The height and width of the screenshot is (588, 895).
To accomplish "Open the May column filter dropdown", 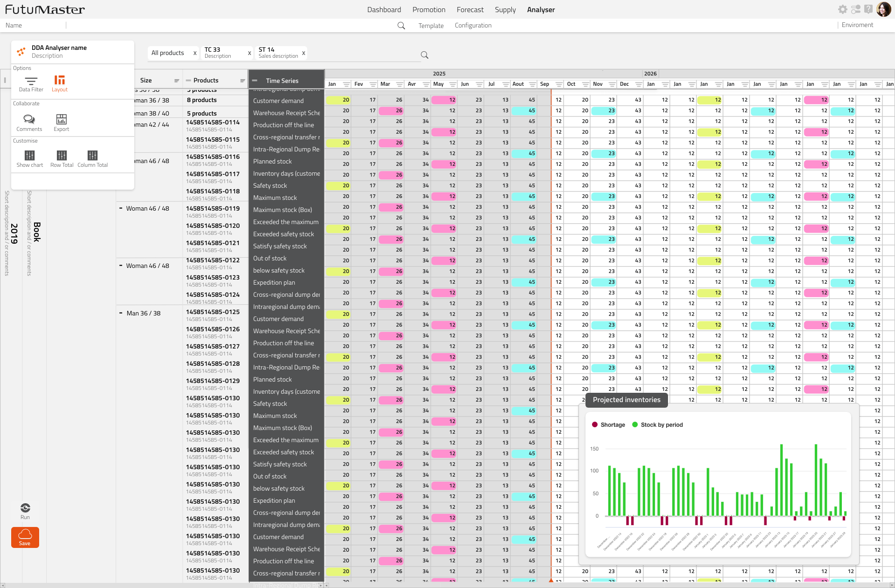I will (x=452, y=84).
